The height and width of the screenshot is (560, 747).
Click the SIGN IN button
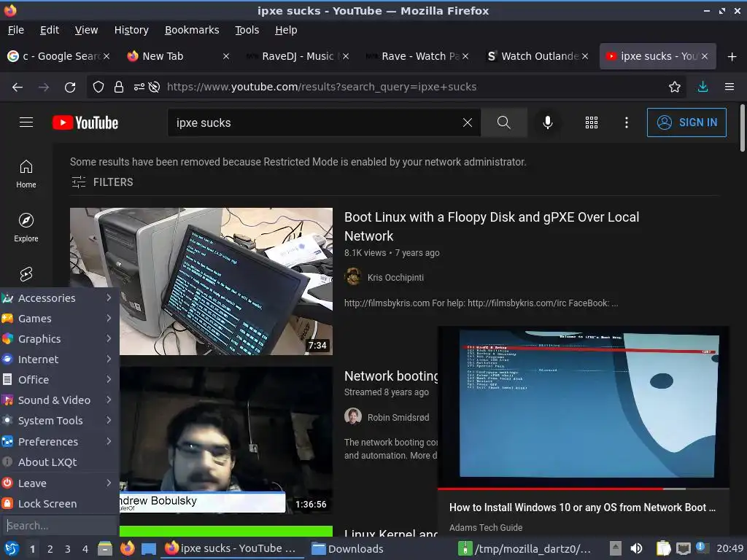click(x=686, y=122)
